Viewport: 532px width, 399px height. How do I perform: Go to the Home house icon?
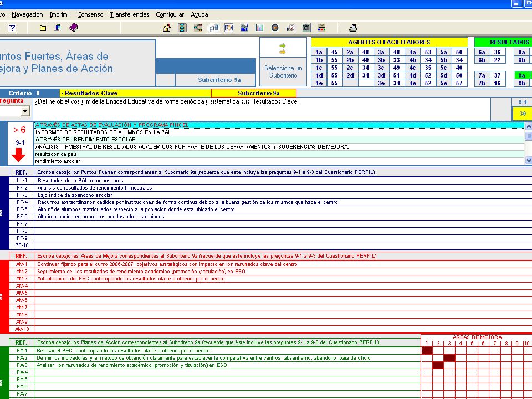[x=167, y=28]
